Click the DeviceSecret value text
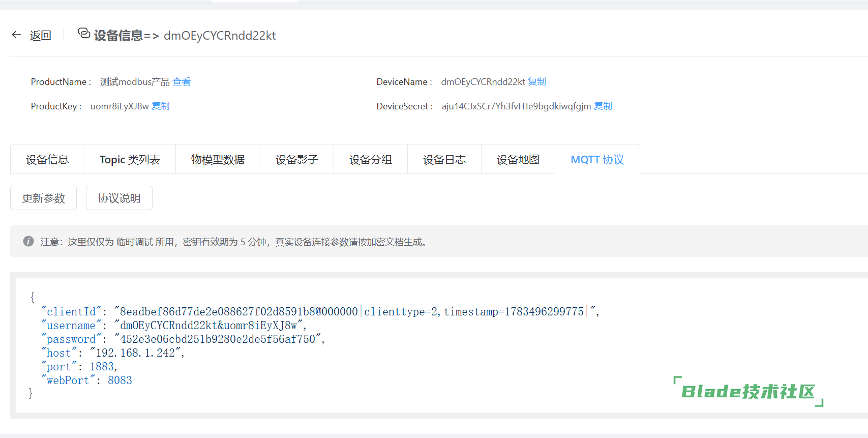Image resolution: width=868 pixels, height=438 pixels. pos(516,106)
